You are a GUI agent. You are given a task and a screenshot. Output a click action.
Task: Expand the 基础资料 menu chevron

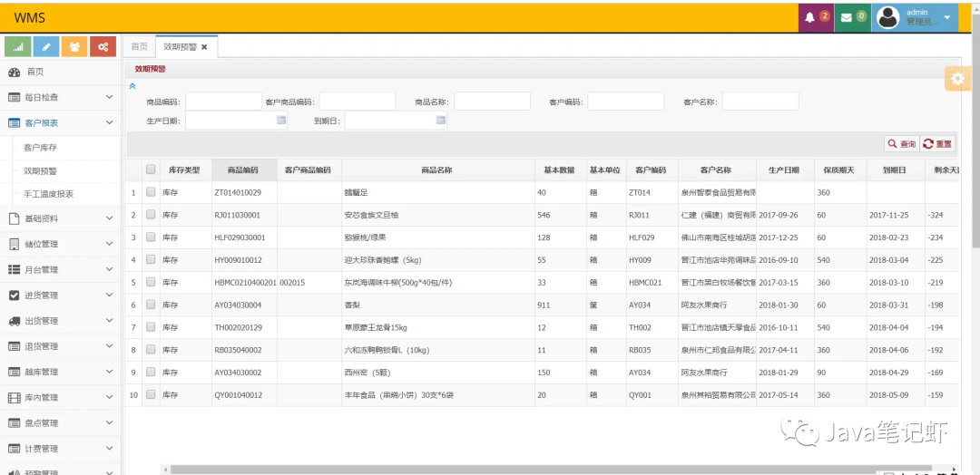click(110, 218)
